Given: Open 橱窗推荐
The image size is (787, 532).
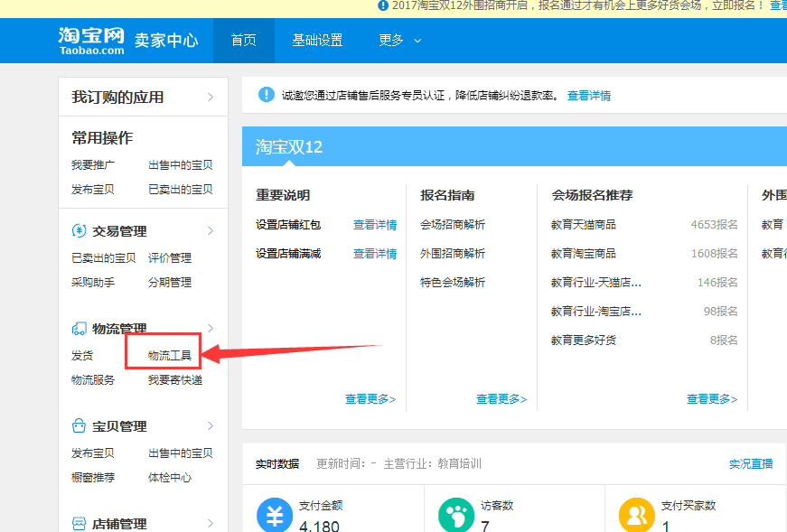Looking at the screenshot, I should coord(93,477).
